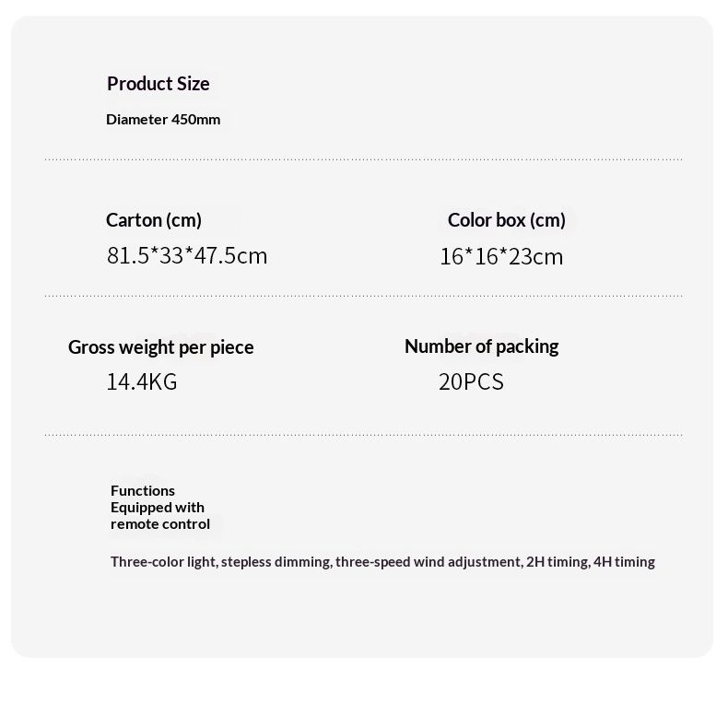Click the 81.5*33*47.5cm carton dimensions

coord(187,255)
